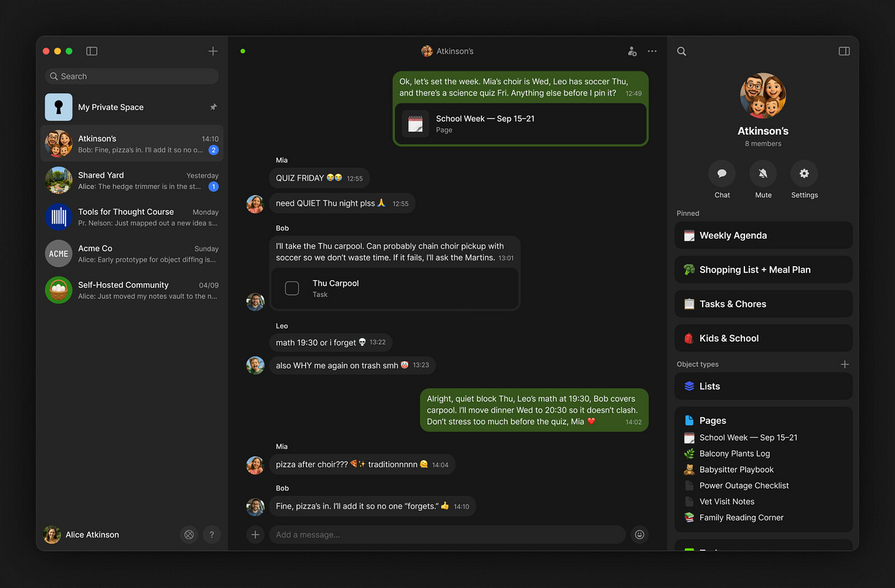Open the Acme Co space
895x588 pixels.
click(132, 254)
